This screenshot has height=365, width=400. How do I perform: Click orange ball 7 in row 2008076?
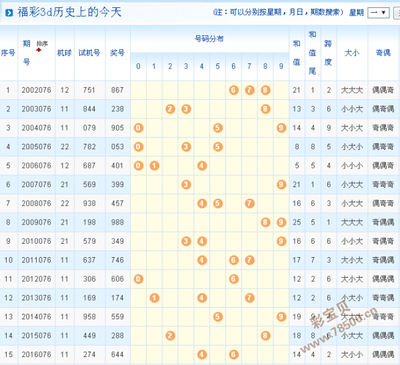coord(250,203)
